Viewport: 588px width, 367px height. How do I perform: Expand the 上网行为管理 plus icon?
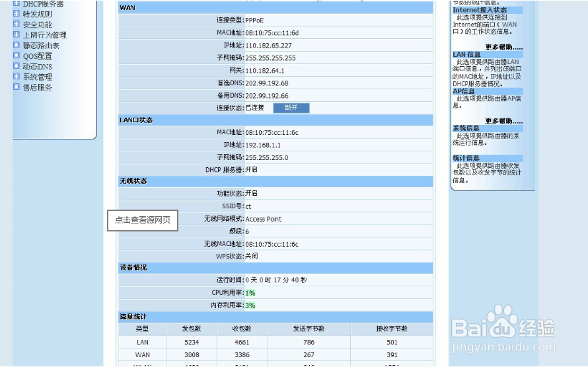[x=16, y=35]
